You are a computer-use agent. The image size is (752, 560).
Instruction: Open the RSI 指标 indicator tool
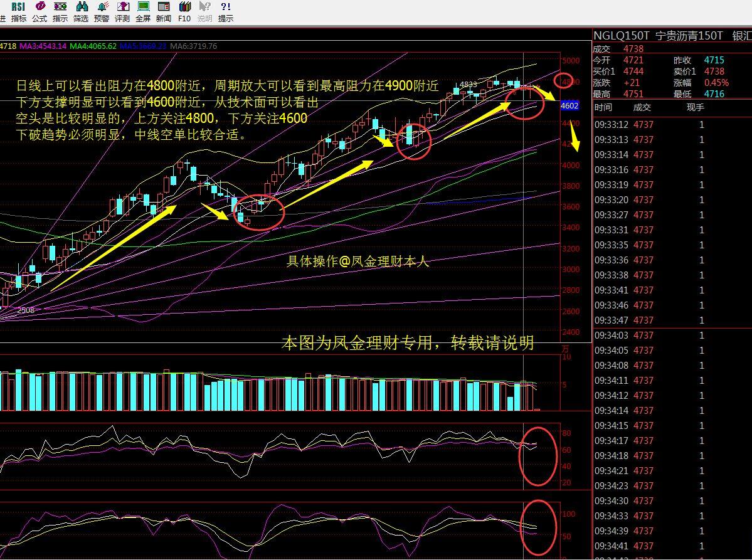point(18,11)
